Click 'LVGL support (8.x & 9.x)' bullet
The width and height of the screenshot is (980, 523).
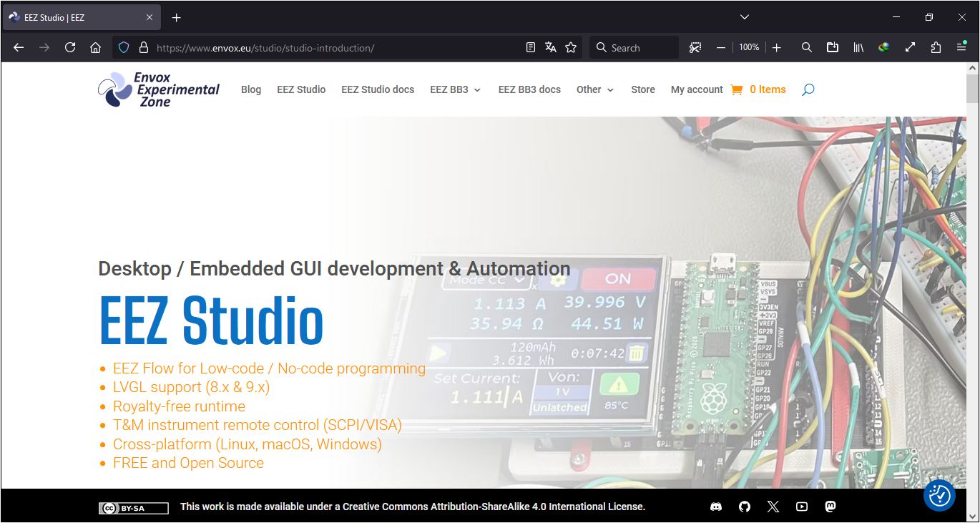click(x=191, y=387)
